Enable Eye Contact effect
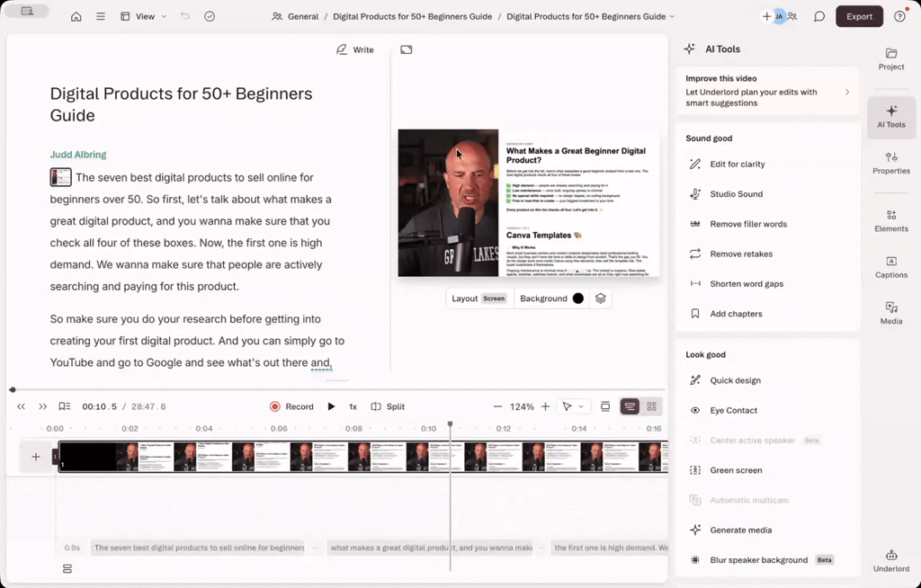 point(733,410)
